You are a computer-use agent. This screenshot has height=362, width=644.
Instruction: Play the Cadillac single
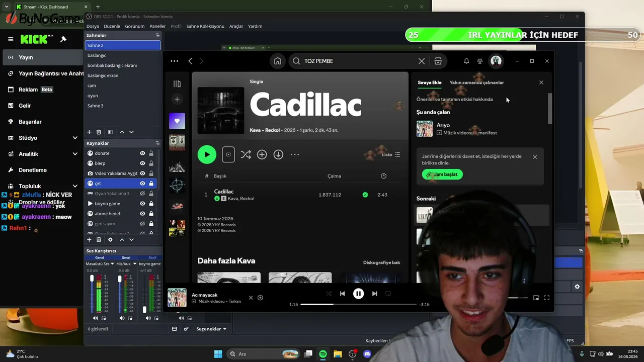pyautogui.click(x=207, y=154)
